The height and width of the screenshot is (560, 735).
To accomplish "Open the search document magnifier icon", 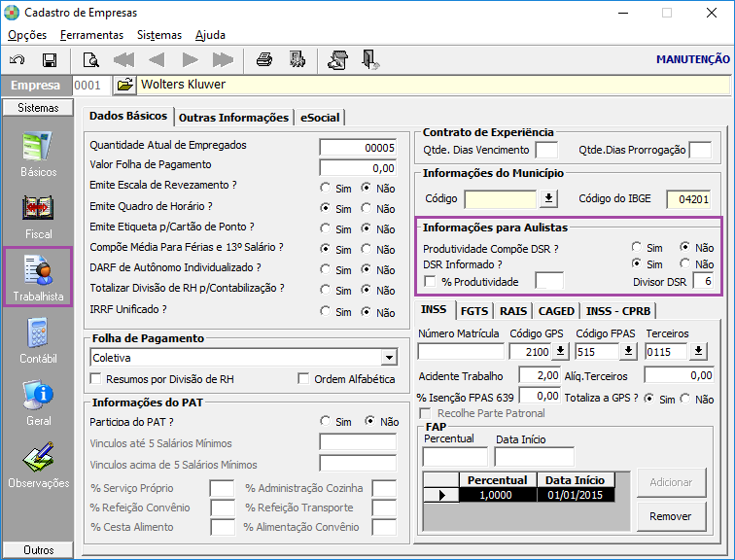I will [91, 60].
